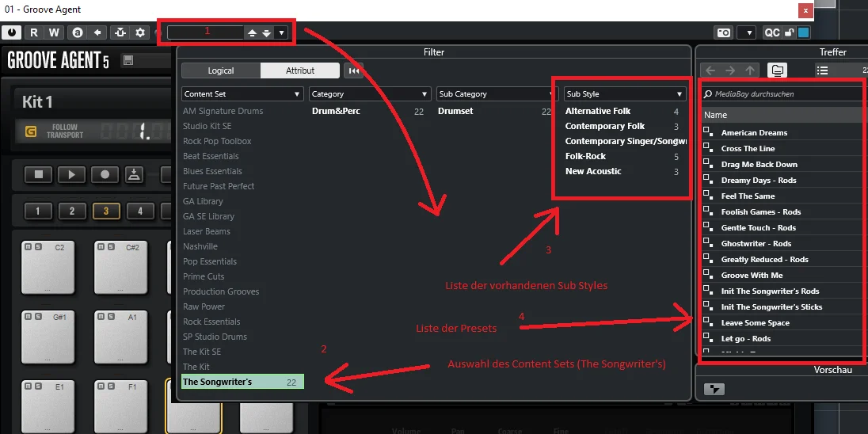Stop pattern playback in Groove Agent
The width and height of the screenshot is (868, 434).
tap(39, 174)
